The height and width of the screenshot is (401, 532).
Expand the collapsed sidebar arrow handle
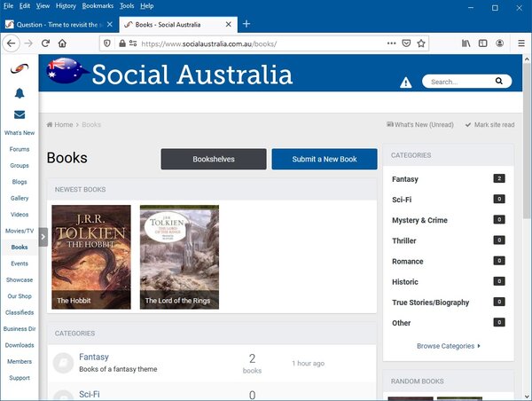43,235
